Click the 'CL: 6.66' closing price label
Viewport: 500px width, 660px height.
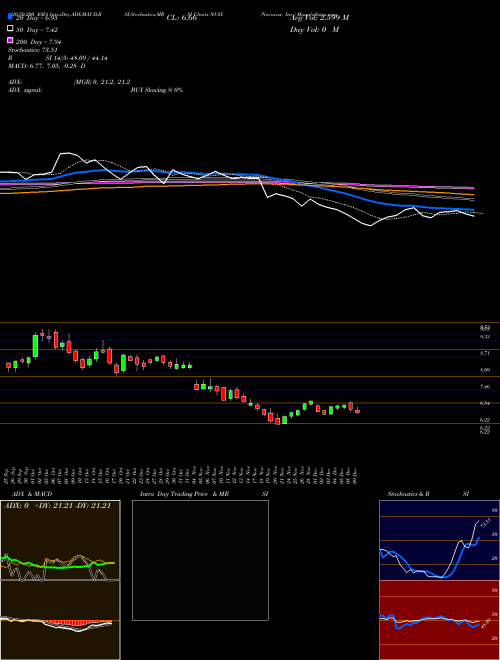click(x=182, y=18)
